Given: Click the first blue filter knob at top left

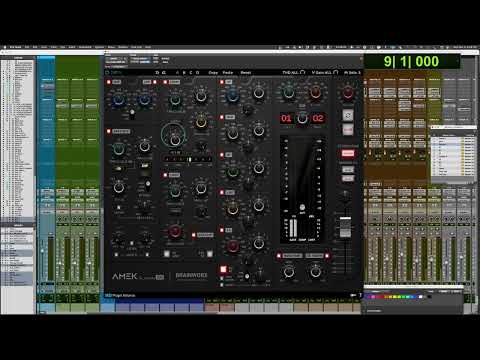Looking at the screenshot, I should point(118,99).
